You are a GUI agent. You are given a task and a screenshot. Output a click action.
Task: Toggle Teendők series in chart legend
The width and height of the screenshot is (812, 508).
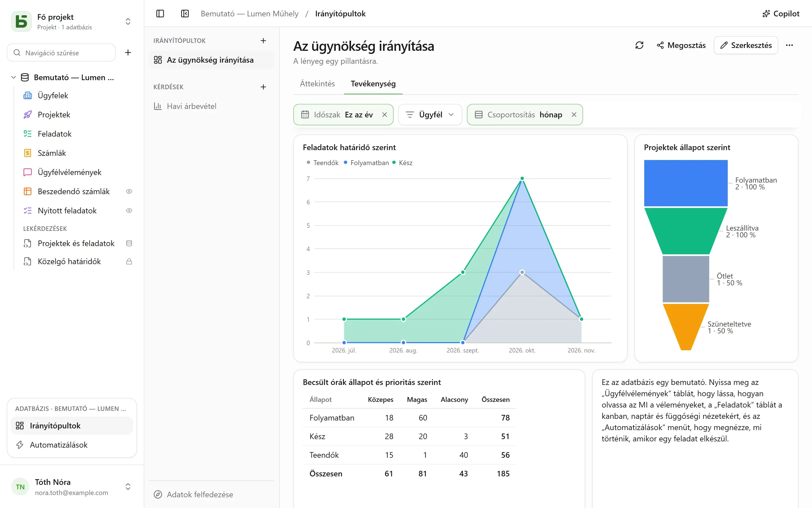(x=323, y=163)
